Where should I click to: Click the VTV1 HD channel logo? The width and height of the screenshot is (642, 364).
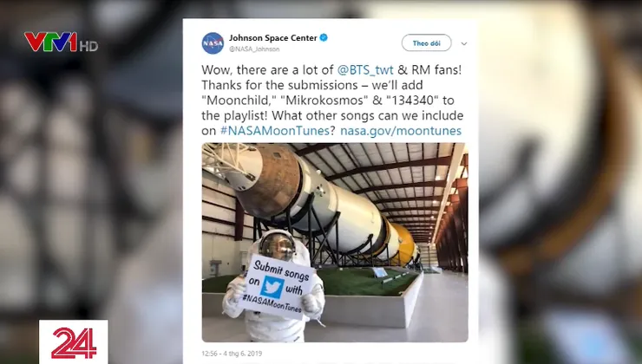click(61, 42)
